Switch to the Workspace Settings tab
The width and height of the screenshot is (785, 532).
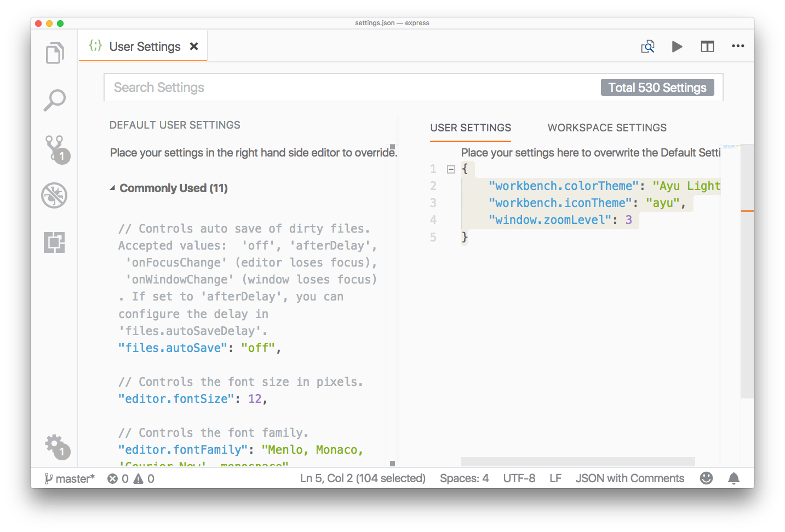(607, 128)
